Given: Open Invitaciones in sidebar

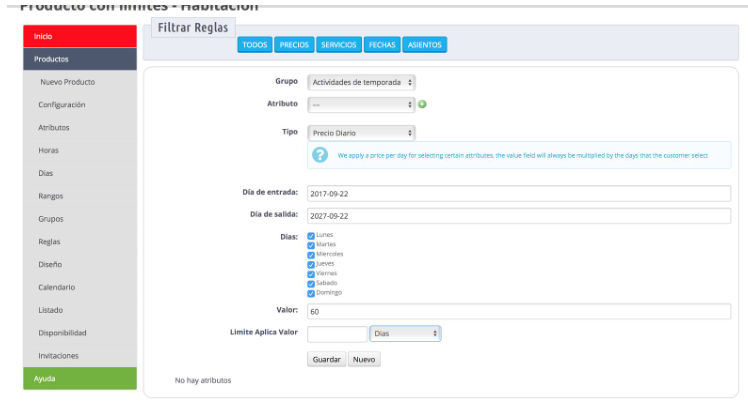Looking at the screenshot, I should [x=80, y=356].
